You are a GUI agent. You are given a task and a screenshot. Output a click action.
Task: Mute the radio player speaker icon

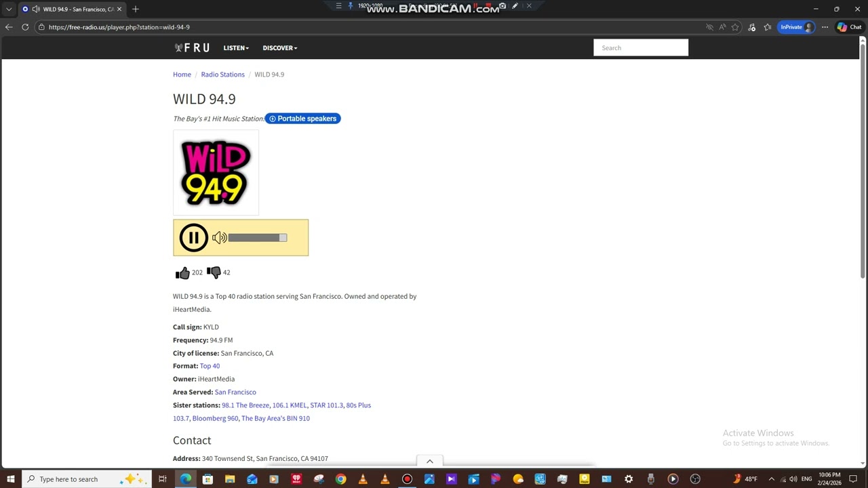[219, 238]
